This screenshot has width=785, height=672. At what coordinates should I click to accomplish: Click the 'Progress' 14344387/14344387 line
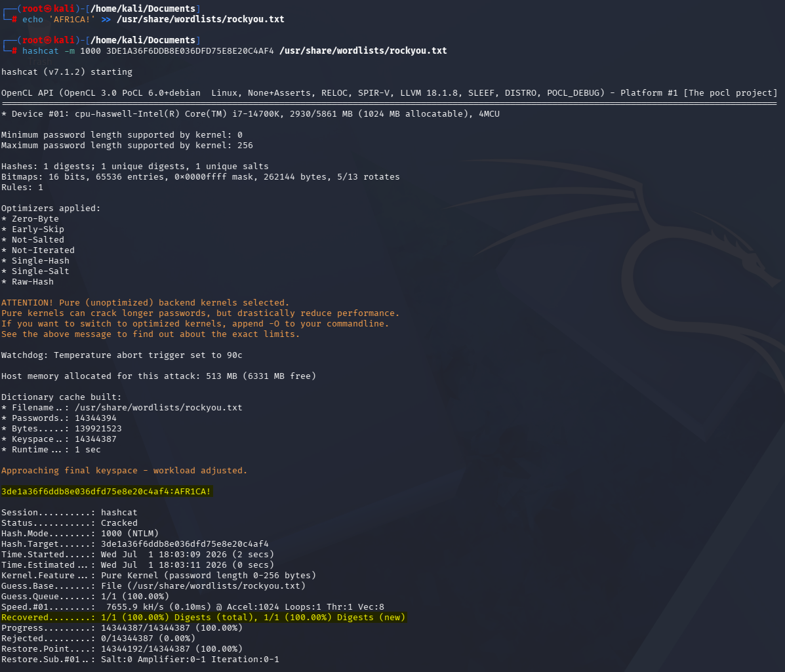(122, 629)
